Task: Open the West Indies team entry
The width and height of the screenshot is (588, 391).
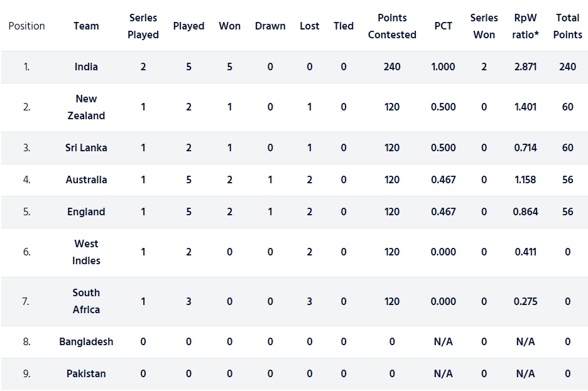Action: point(86,252)
